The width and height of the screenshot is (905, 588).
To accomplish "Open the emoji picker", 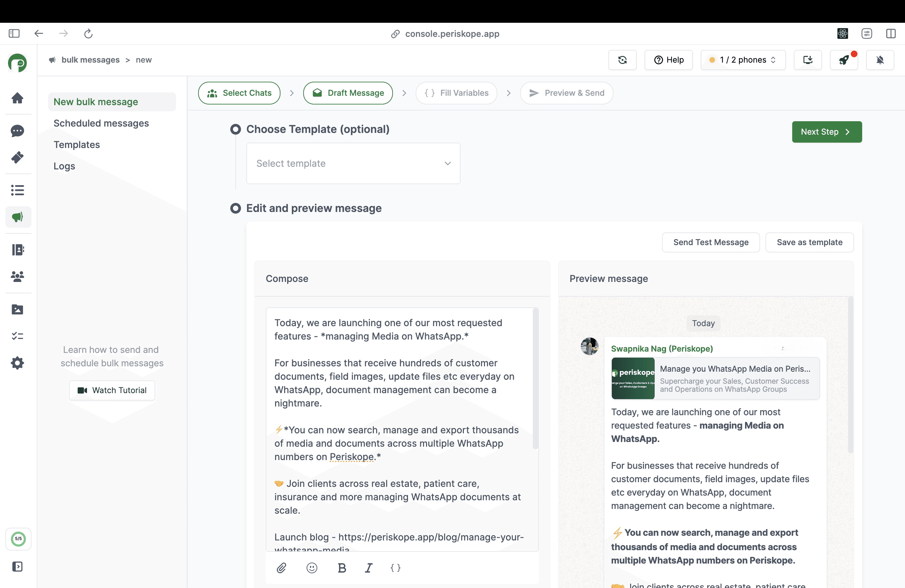I will tap(312, 568).
